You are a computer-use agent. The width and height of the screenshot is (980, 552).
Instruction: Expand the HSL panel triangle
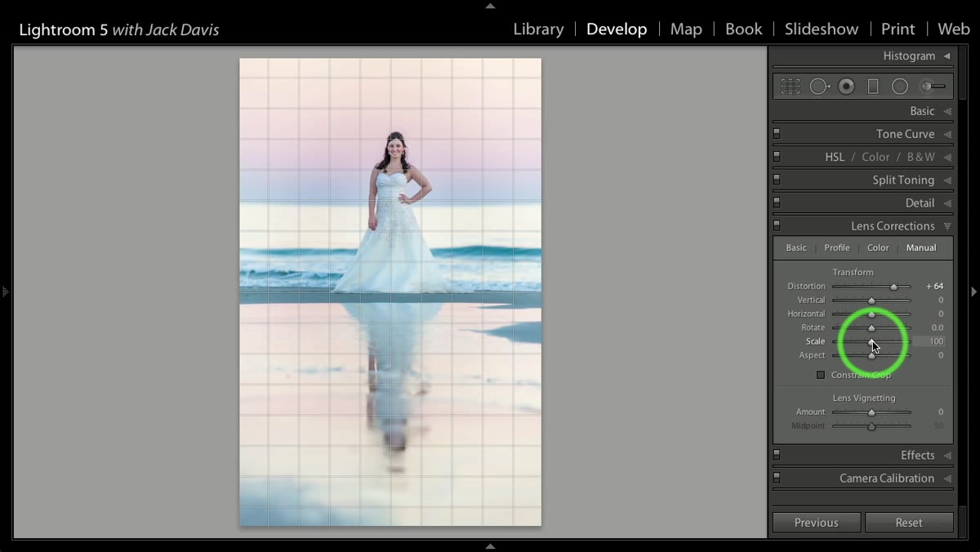[x=947, y=157]
